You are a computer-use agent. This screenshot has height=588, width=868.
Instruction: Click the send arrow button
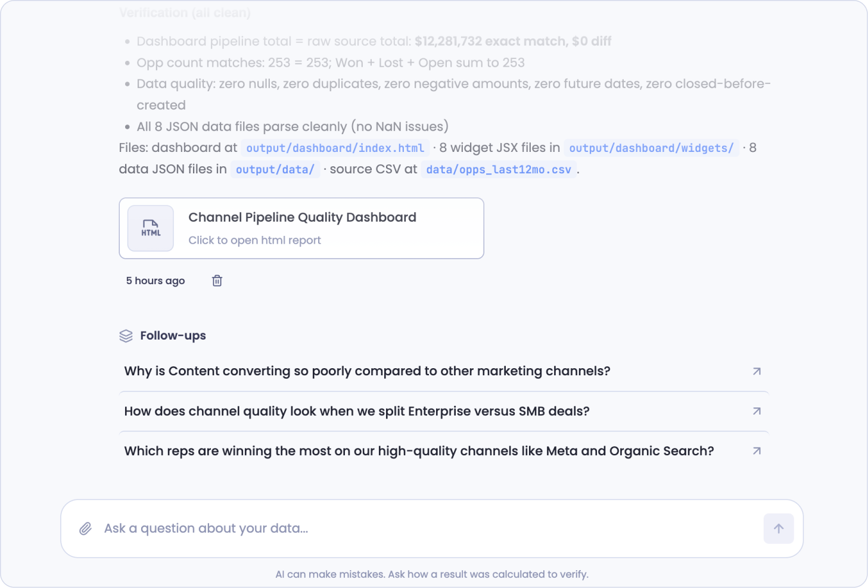tap(779, 528)
